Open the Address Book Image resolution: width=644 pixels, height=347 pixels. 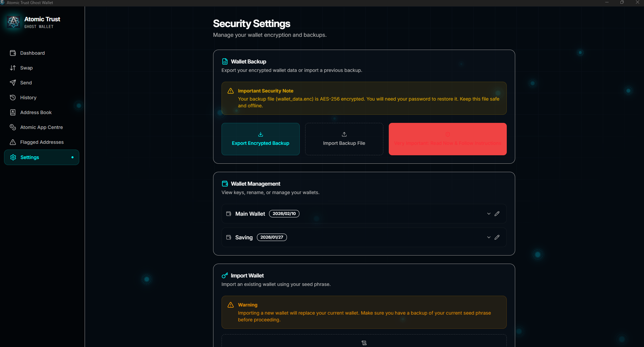(x=41, y=112)
